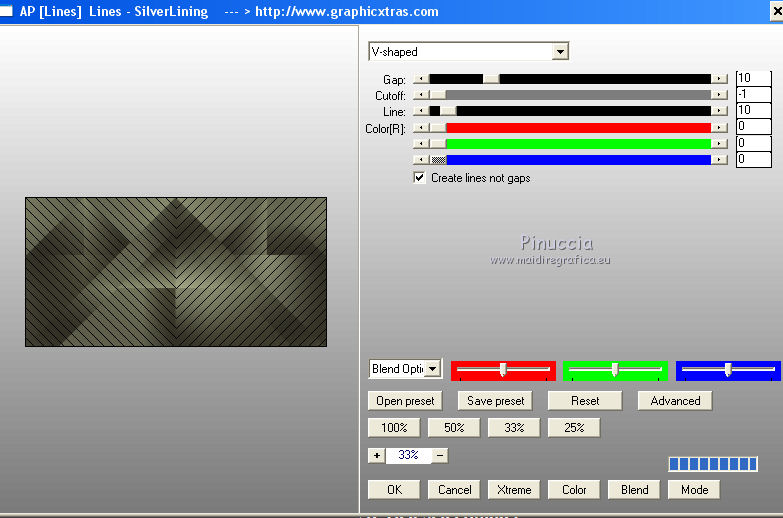The width and height of the screenshot is (783, 518).
Task: Click the Advanced button
Action: tap(675, 401)
